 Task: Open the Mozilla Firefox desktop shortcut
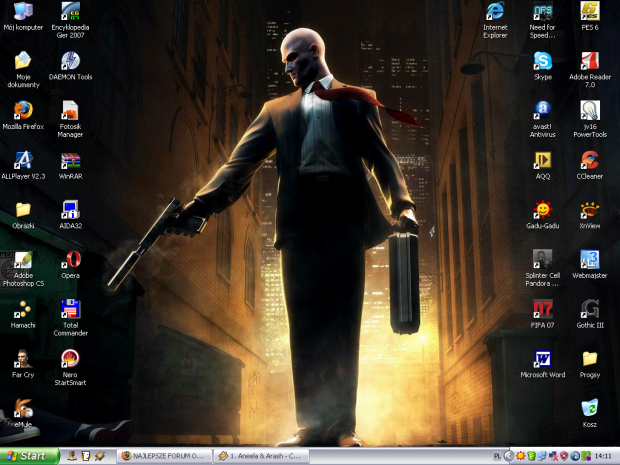(23, 110)
